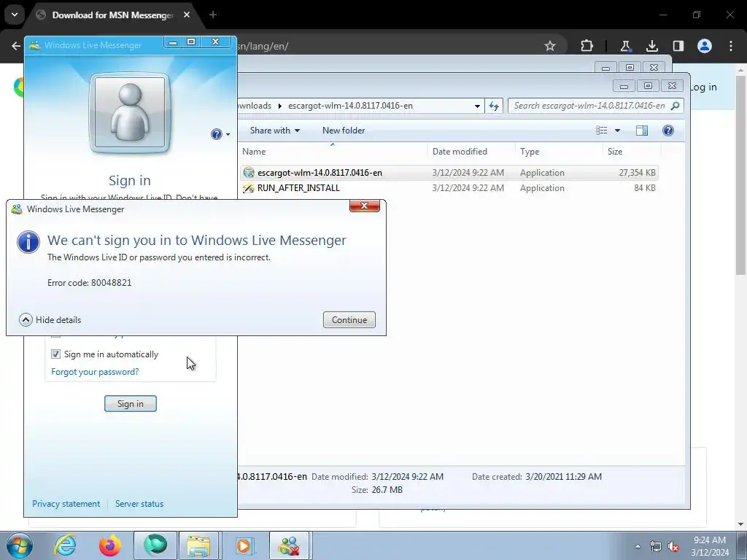This screenshot has height=560, width=747.
Task: Open Windows Media Player taskbar icon
Action: click(245, 545)
